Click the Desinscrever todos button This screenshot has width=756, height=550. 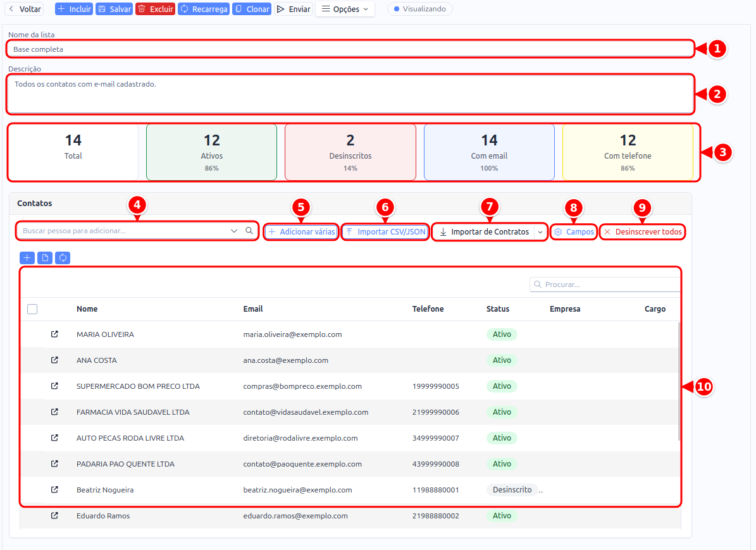[643, 231]
